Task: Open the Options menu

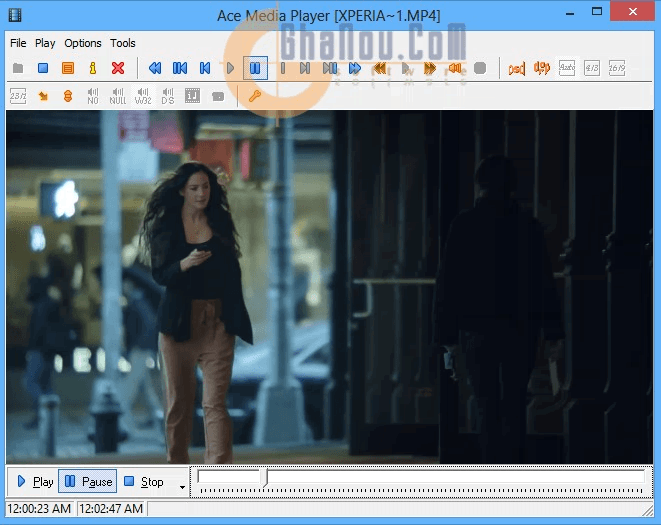Action: (x=83, y=43)
